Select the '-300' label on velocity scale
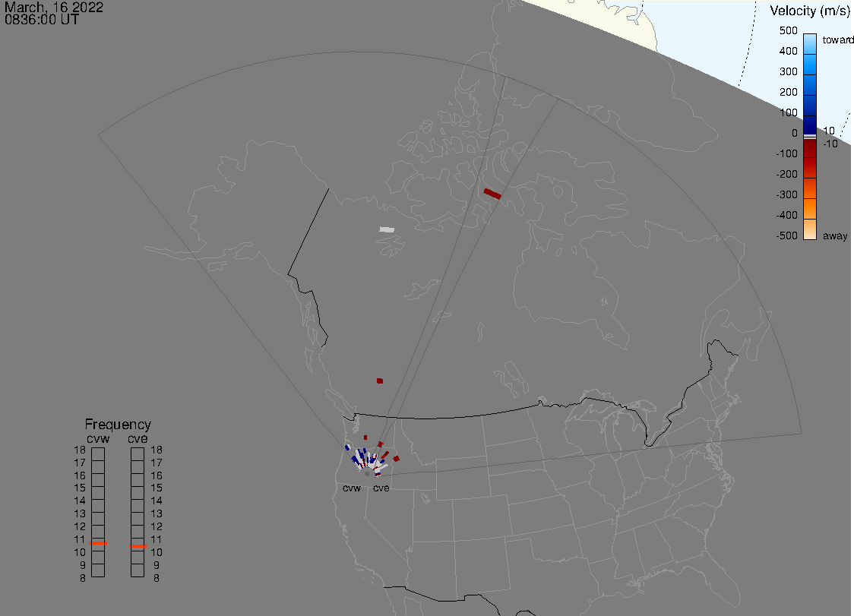854x616 pixels. click(786, 194)
